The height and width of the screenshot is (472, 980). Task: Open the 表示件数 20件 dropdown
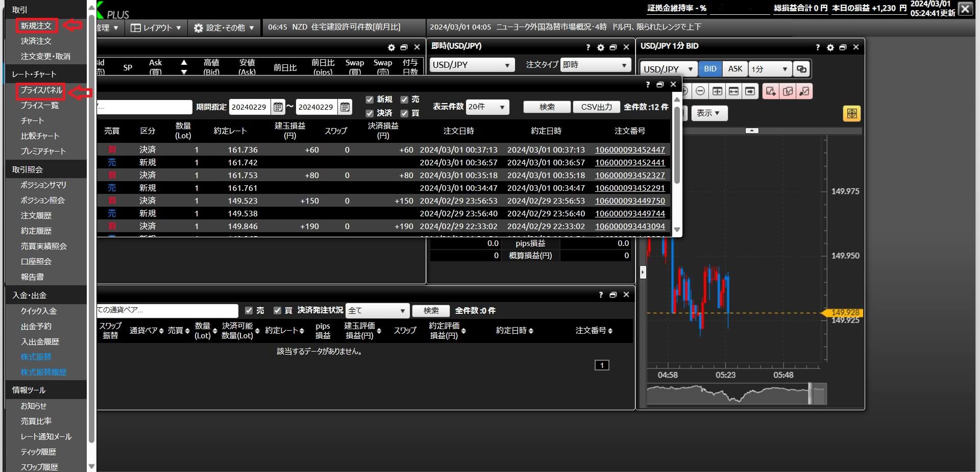487,107
